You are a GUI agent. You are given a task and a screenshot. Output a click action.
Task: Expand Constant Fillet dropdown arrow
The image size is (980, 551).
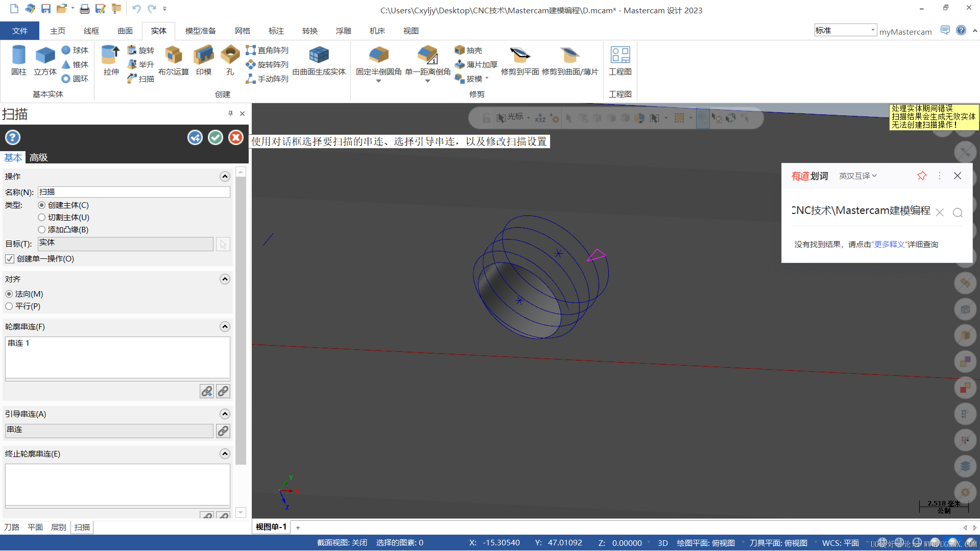coord(379,81)
